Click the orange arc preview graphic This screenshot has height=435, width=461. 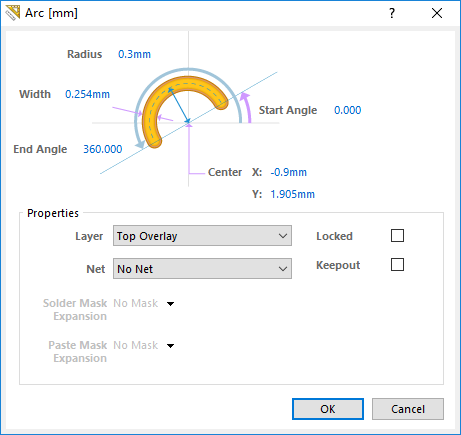pos(182,108)
